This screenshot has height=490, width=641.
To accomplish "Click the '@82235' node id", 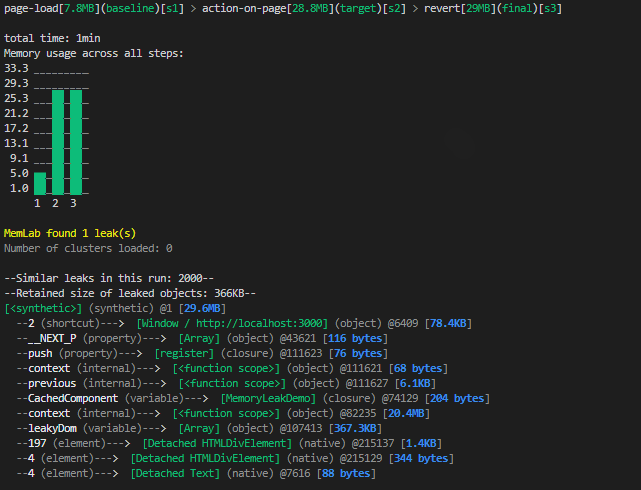I will (358, 414).
